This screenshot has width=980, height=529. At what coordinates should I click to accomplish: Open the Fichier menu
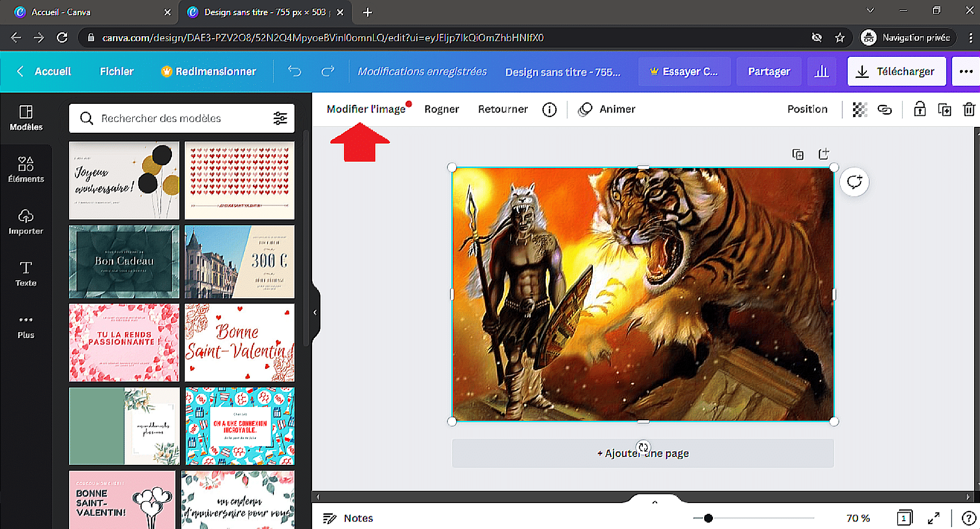[117, 72]
